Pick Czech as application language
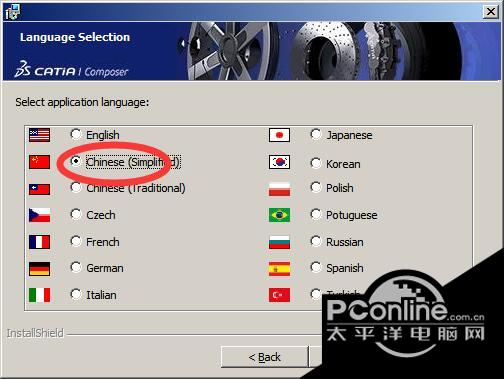Image resolution: width=504 pixels, height=379 pixels. tap(76, 214)
